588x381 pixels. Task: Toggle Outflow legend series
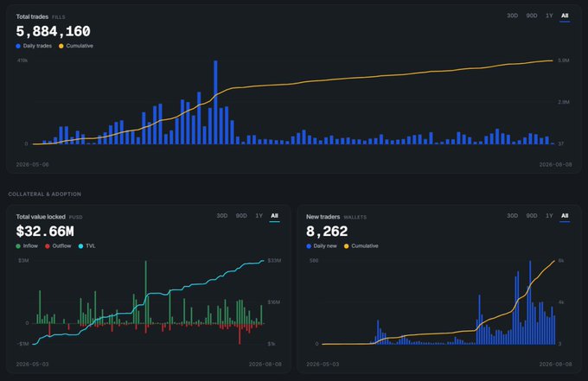pyautogui.click(x=58, y=245)
